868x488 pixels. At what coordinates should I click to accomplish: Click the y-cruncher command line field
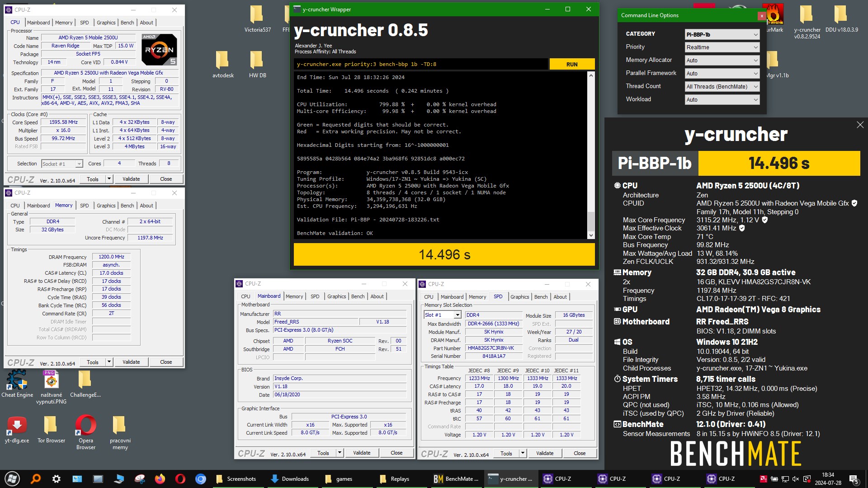tap(420, 64)
